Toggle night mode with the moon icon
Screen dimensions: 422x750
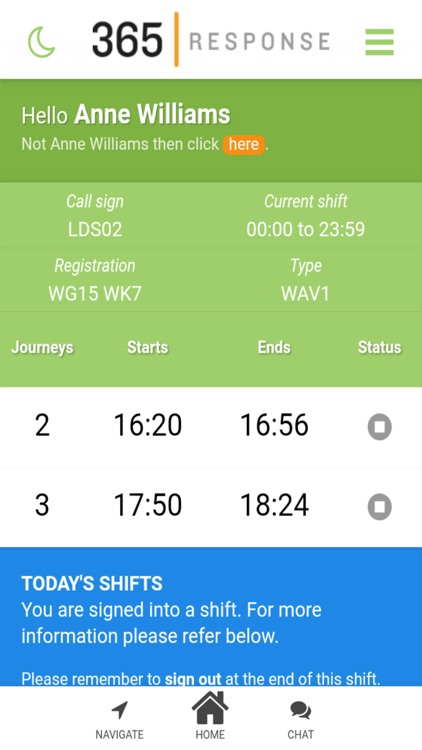tap(42, 42)
